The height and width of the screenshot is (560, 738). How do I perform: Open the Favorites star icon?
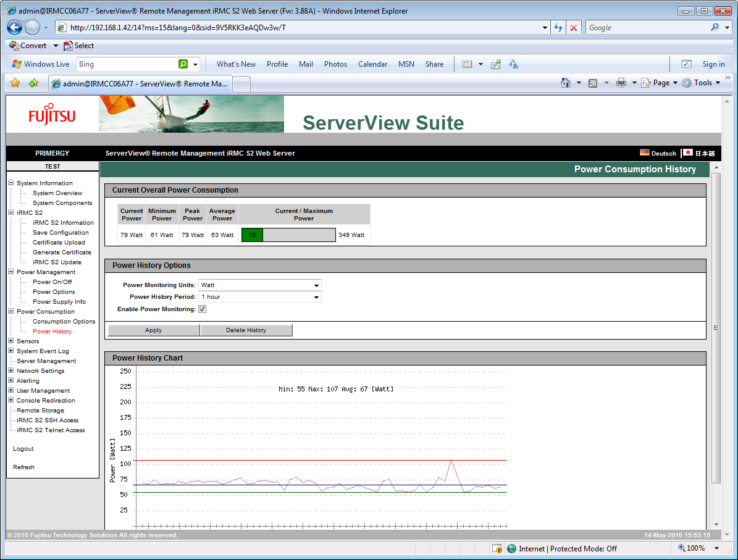[15, 83]
